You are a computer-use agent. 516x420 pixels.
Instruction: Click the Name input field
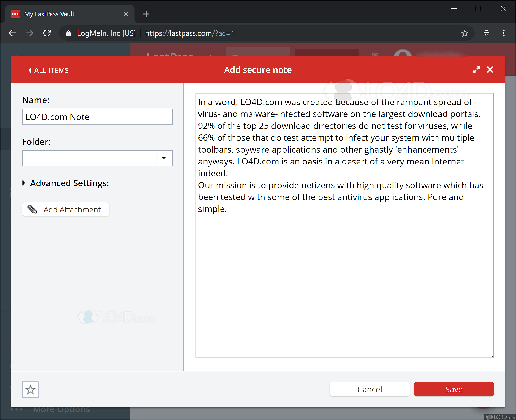click(97, 117)
